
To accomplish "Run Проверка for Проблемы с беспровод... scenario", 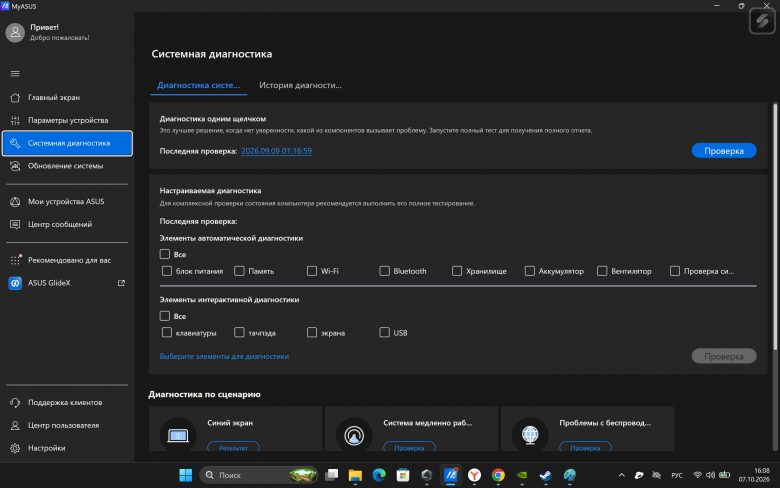I will [585, 447].
